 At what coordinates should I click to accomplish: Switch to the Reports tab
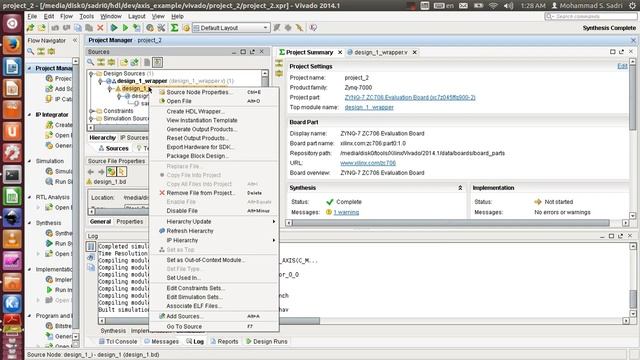pyautogui.click(x=224, y=341)
